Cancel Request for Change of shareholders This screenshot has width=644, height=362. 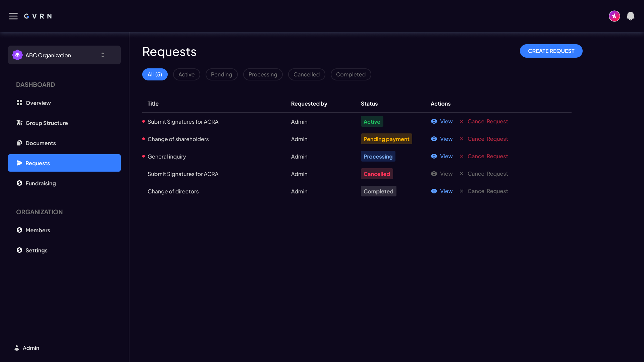[488, 139]
